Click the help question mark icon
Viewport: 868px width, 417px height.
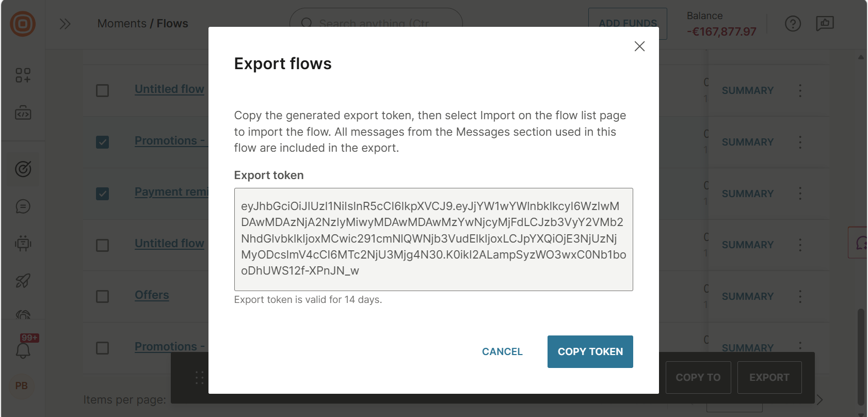point(793,23)
